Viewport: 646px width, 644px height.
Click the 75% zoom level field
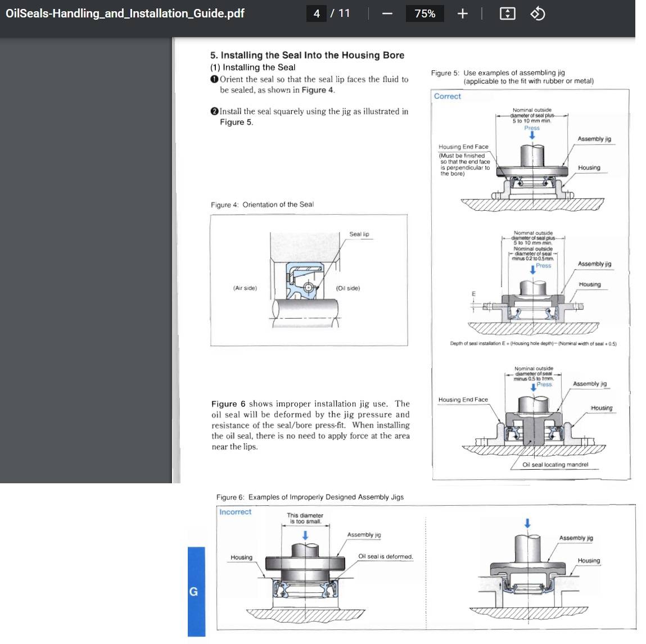(425, 14)
